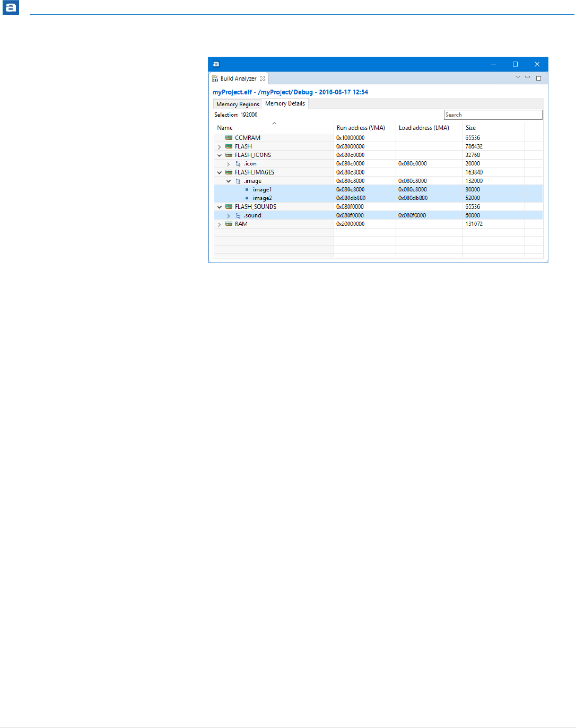576x728 pixels.
Task: Select the .icon row
Action: (x=378, y=164)
